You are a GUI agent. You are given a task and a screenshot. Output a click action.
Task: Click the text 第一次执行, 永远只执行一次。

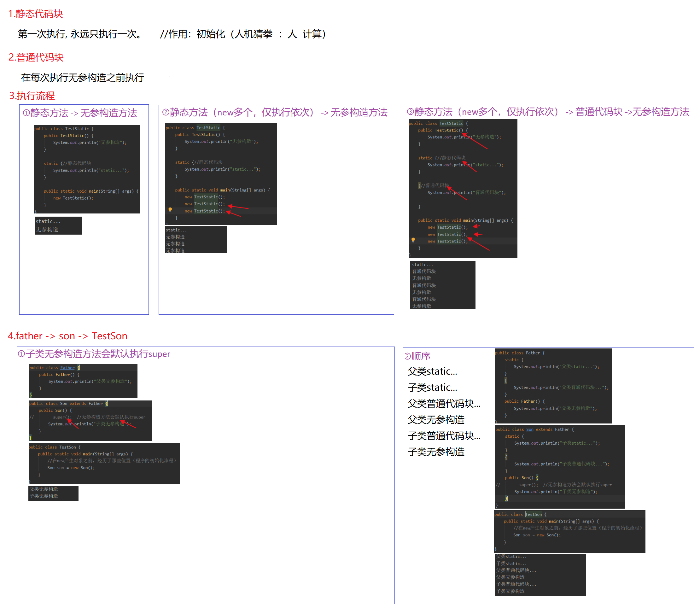pos(80,34)
